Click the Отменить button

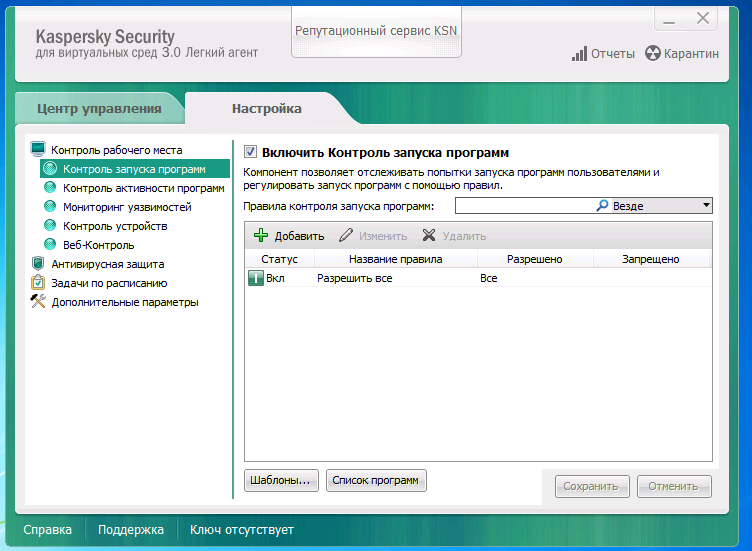tap(674, 486)
